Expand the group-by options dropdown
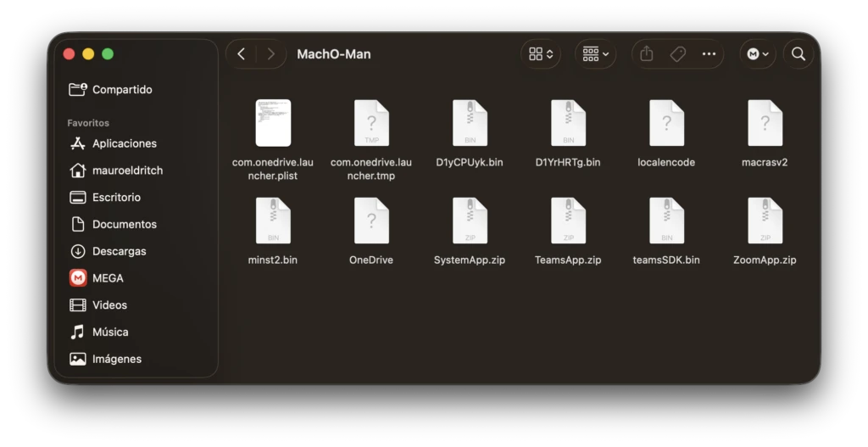The image size is (868, 447). tap(595, 54)
